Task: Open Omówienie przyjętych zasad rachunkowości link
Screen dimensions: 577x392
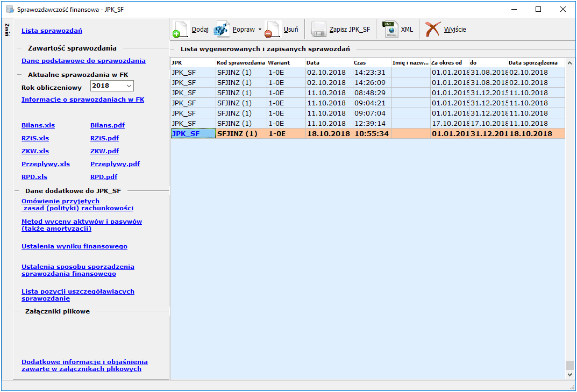Action: (77, 205)
